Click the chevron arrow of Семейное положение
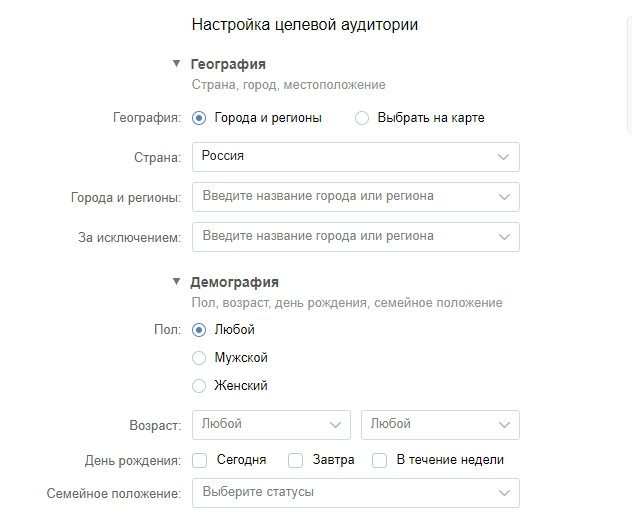The height and width of the screenshot is (527, 632). (504, 493)
